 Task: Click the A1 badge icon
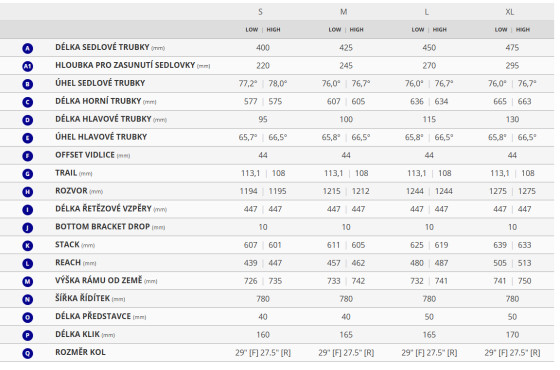[28, 66]
